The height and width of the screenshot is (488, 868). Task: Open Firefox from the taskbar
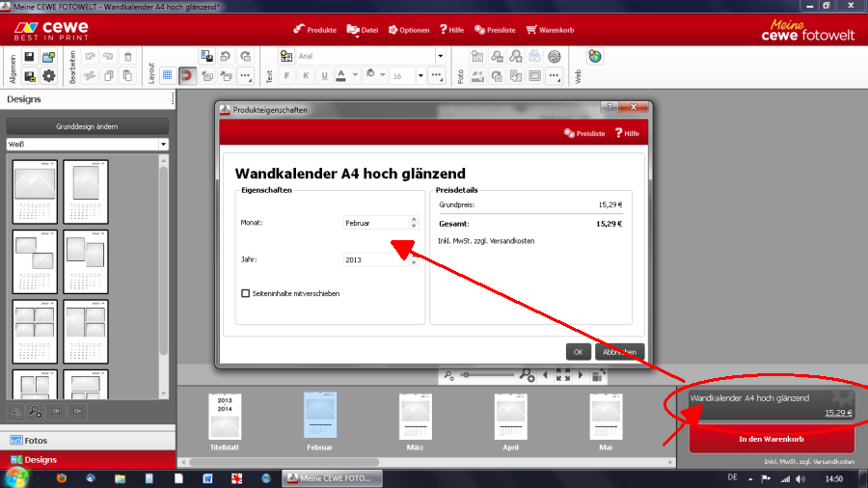click(x=60, y=478)
